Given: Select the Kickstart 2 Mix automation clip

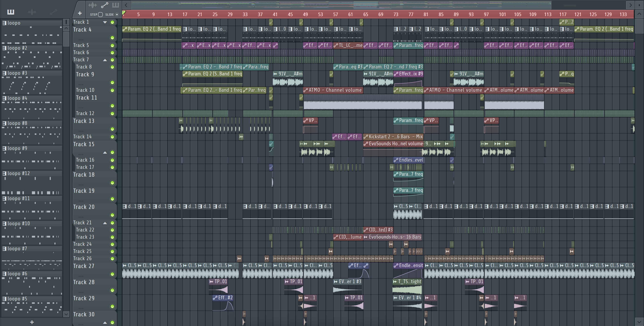Looking at the screenshot, I should 393,137.
